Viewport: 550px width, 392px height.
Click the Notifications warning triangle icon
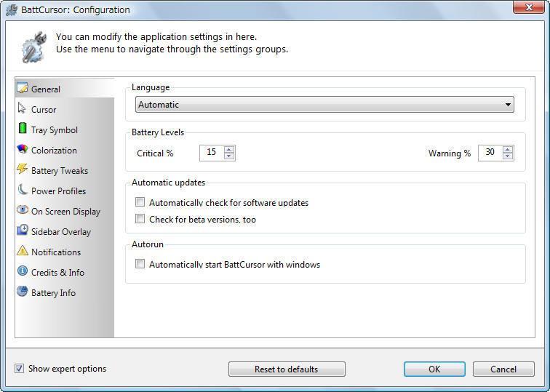(23, 251)
